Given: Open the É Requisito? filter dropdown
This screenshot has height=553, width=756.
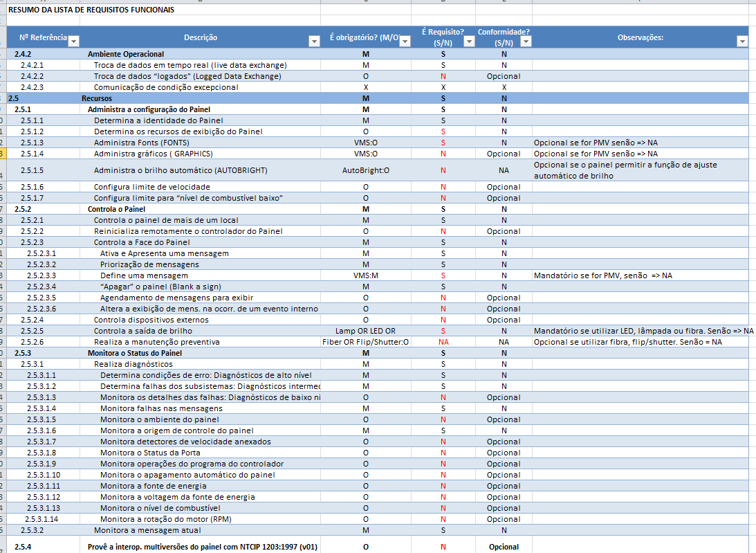Looking at the screenshot, I should tap(469, 42).
